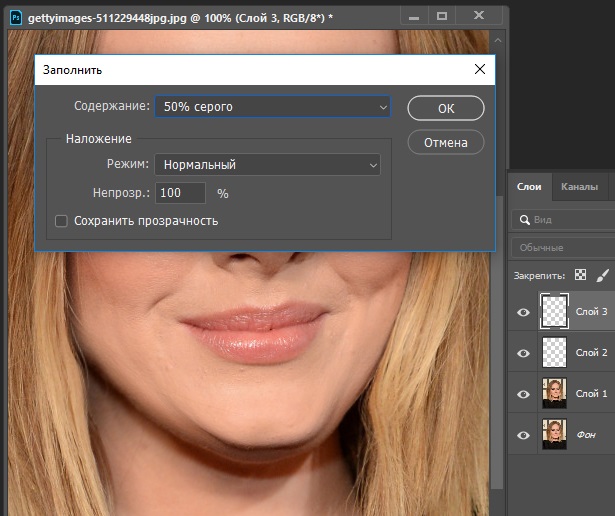
Task: Click the Photoshop document icon in title bar
Action: coord(15,17)
